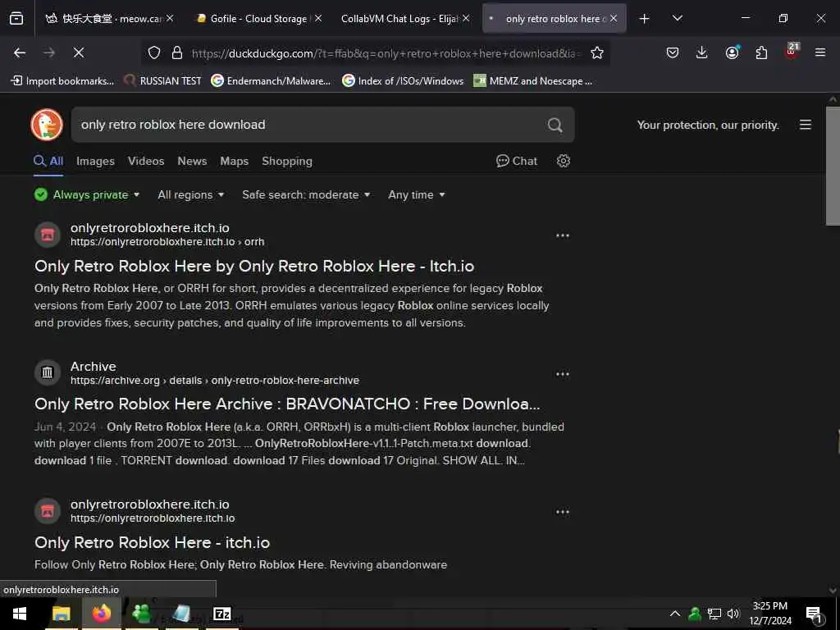The height and width of the screenshot is (630, 840).
Task: Select Videos search category
Action: 146,161
